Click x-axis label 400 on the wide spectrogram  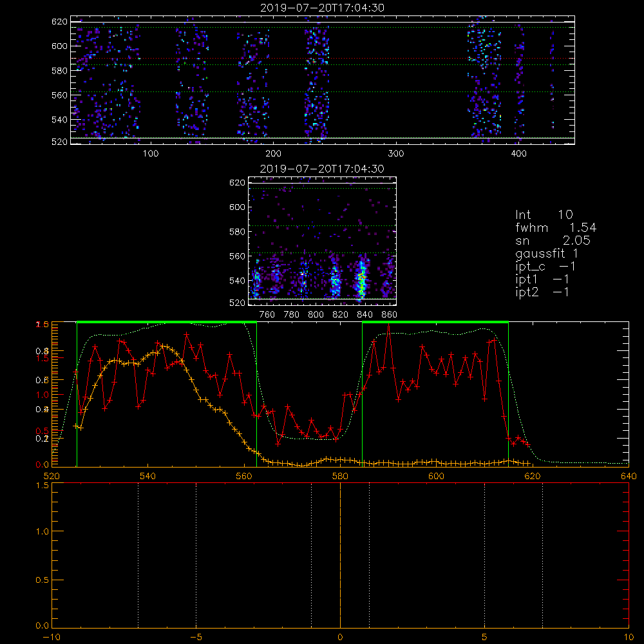point(518,154)
